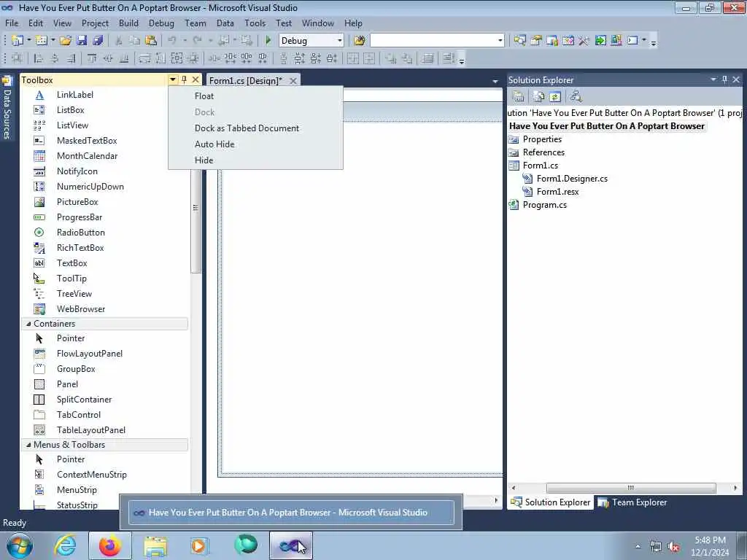Image resolution: width=747 pixels, height=560 pixels.
Task: Switch to the Form1.cs [Design] tab
Action: coord(246,80)
